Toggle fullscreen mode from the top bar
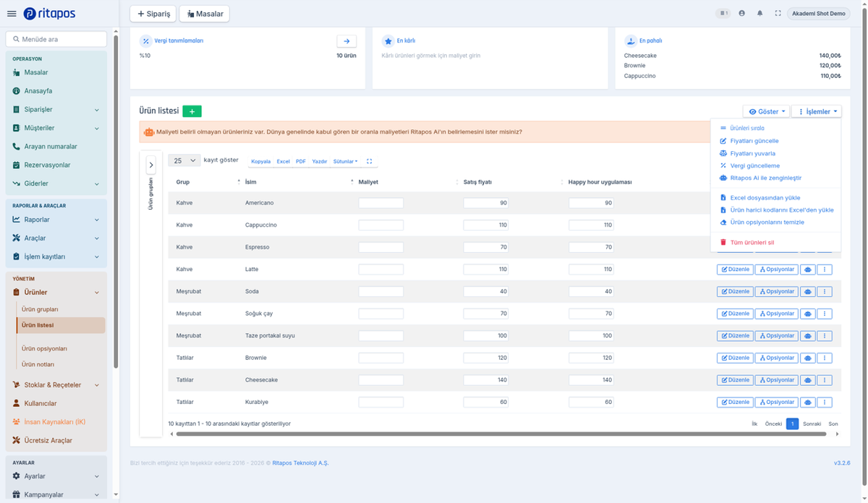The width and height of the screenshot is (868, 503). [x=778, y=13]
